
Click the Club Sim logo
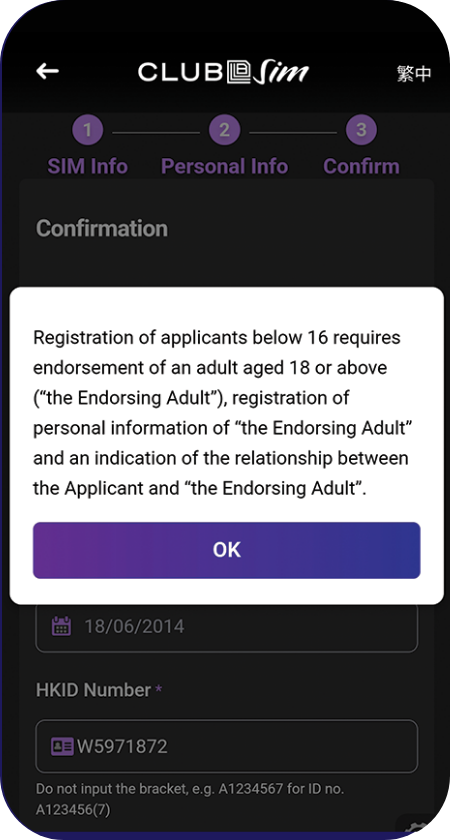(x=223, y=72)
